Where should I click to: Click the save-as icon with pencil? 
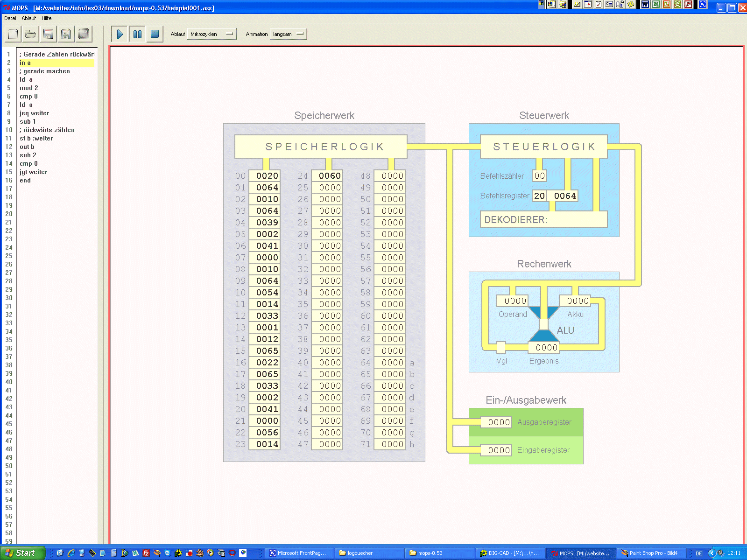pyautogui.click(x=66, y=34)
